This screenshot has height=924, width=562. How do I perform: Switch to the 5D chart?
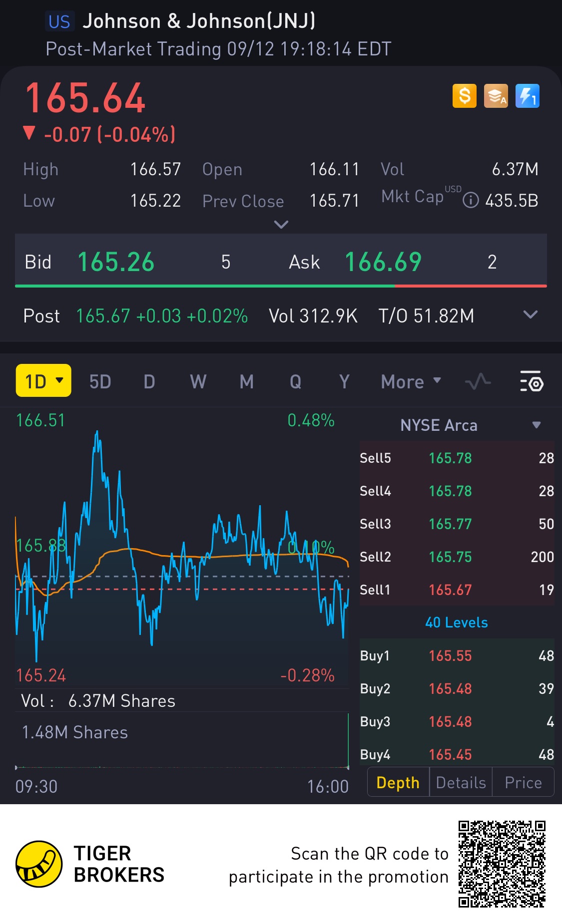tap(100, 382)
